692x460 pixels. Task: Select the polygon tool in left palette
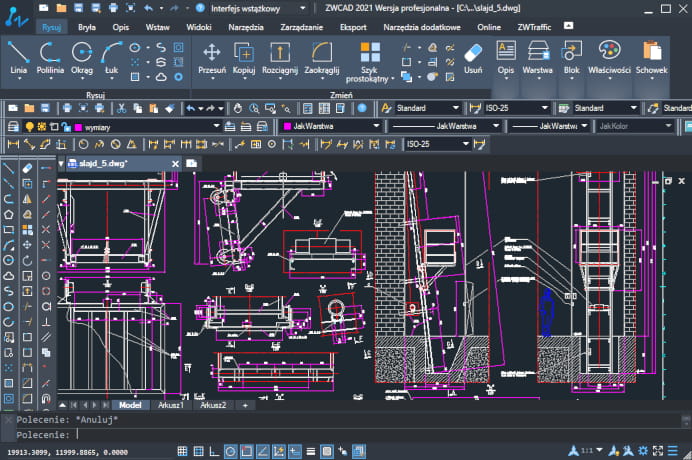[x=8, y=215]
